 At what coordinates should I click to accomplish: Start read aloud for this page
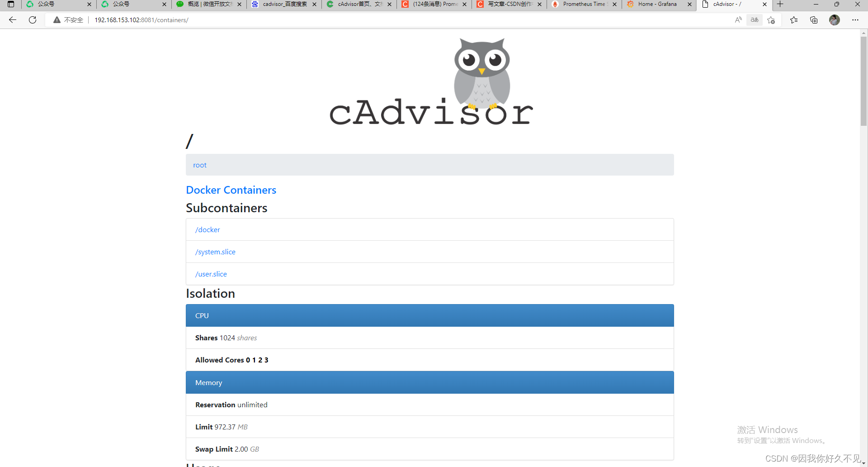coord(738,20)
